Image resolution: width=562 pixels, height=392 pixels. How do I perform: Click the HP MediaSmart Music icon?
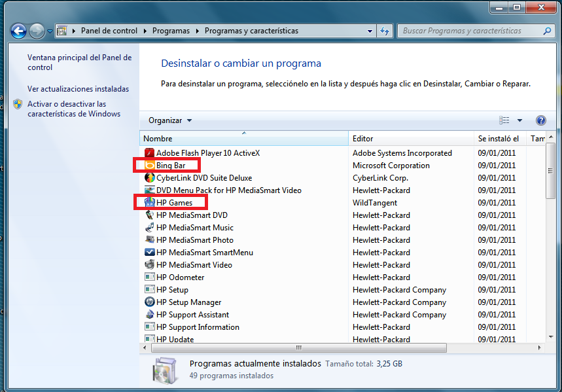pyautogui.click(x=149, y=228)
